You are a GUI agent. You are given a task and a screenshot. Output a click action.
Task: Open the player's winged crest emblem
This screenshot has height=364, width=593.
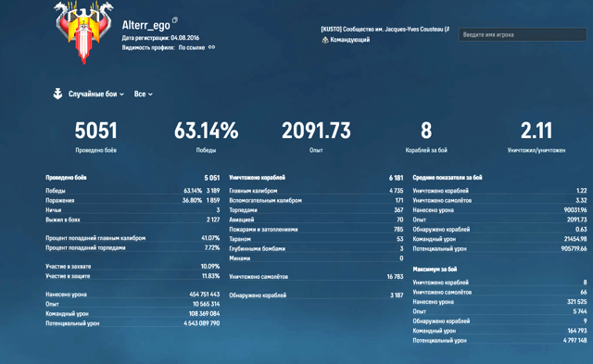click(x=83, y=32)
